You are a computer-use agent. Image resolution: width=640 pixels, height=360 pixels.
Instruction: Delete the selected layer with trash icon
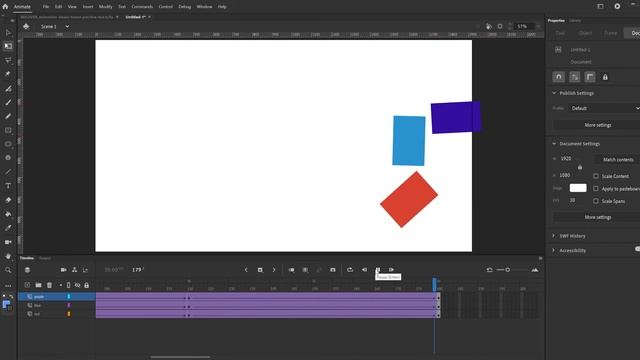click(x=49, y=285)
